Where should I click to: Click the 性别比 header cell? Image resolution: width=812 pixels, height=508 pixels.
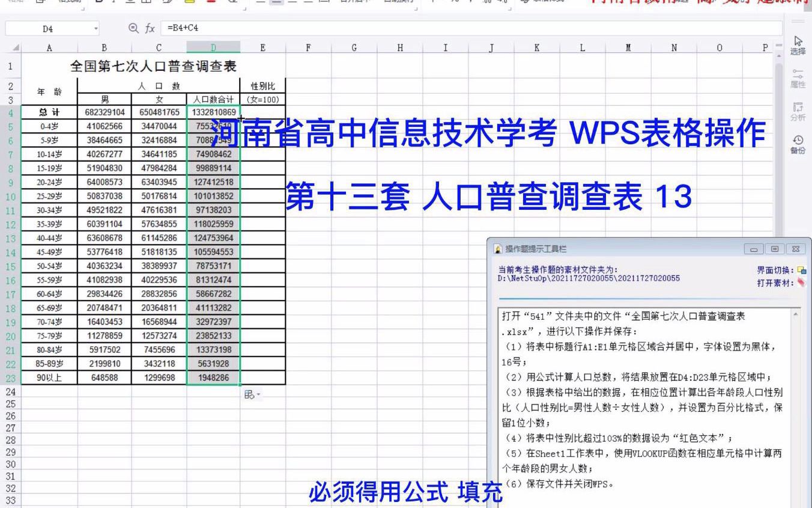click(263, 86)
